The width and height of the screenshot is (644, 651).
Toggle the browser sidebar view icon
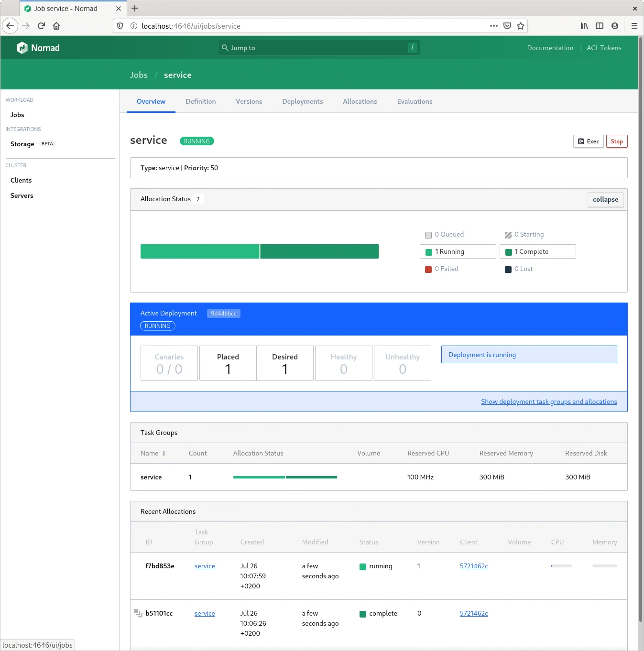(x=600, y=26)
